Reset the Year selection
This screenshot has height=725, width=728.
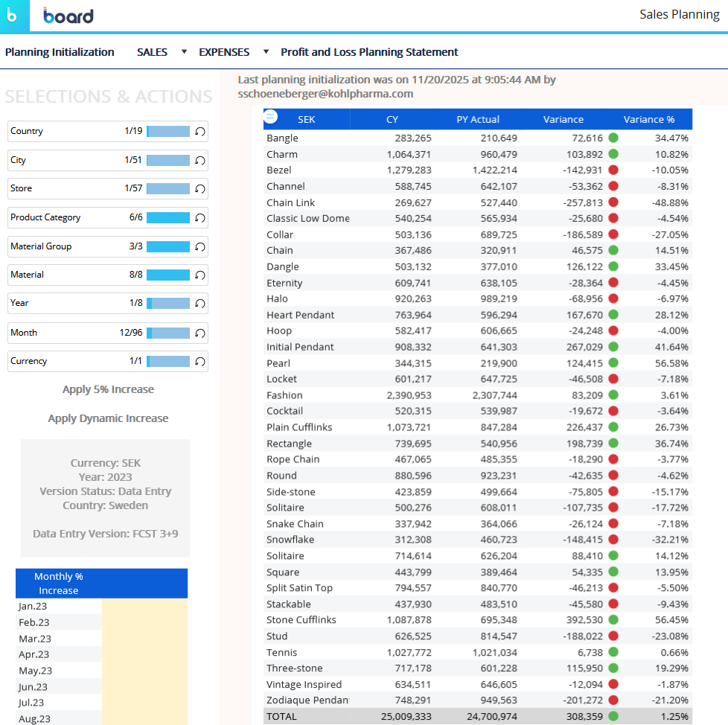point(200,304)
